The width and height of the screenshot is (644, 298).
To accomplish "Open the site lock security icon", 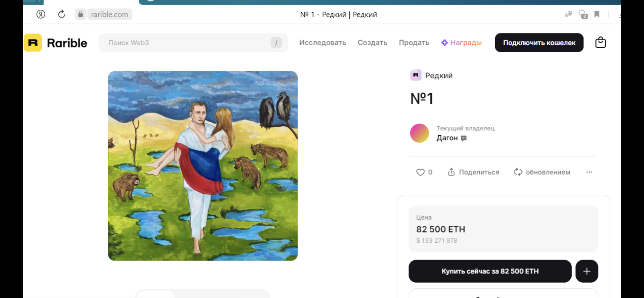I will tap(80, 14).
